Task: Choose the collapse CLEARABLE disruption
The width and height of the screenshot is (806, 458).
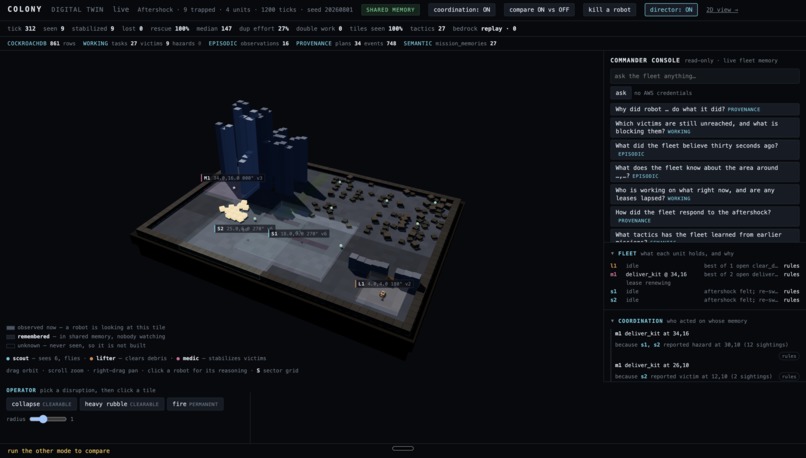Action: tap(42, 404)
